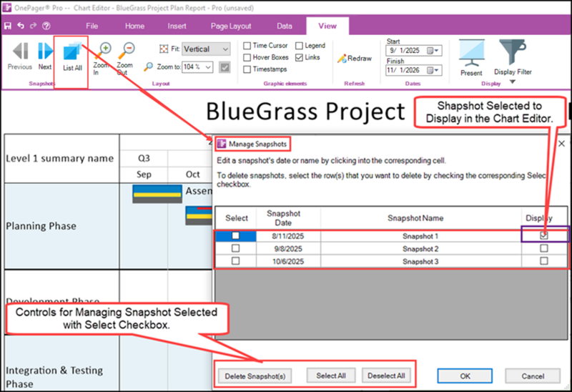572x392 pixels.
Task: Click the Snapshot 1 name cell
Action: 420,236
